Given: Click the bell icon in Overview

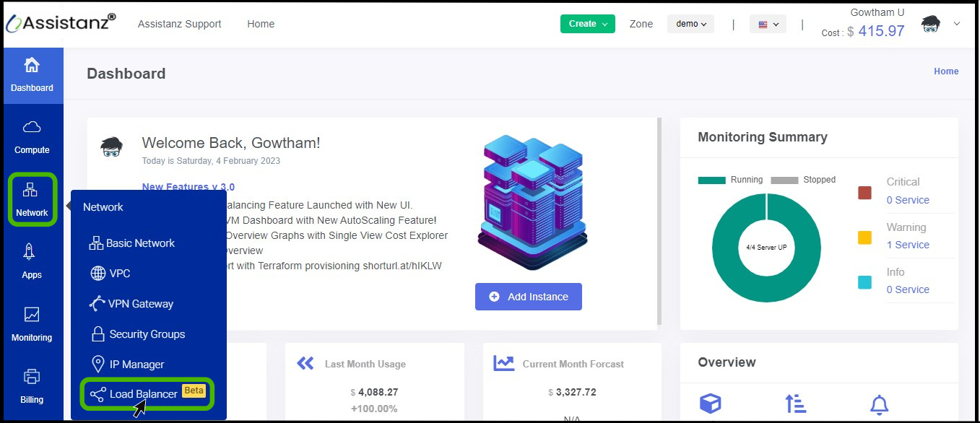Looking at the screenshot, I should click(x=879, y=404).
